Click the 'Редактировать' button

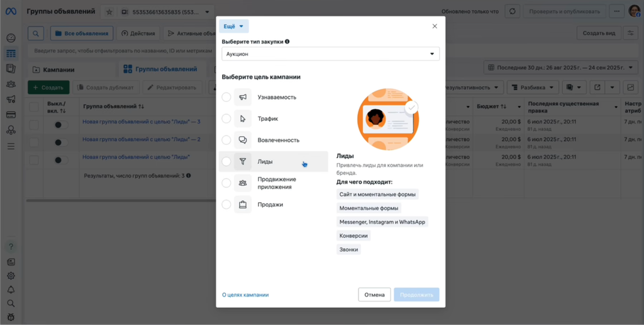(172, 87)
